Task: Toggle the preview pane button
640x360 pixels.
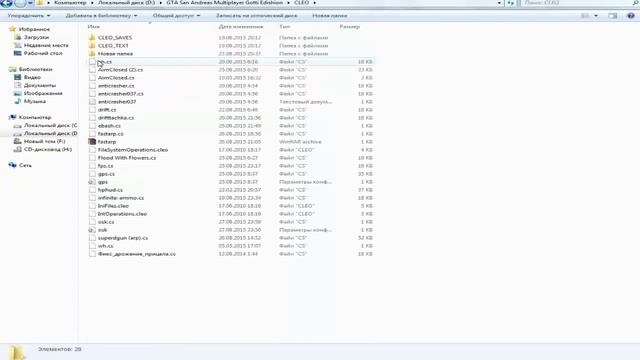Action: coord(613,16)
